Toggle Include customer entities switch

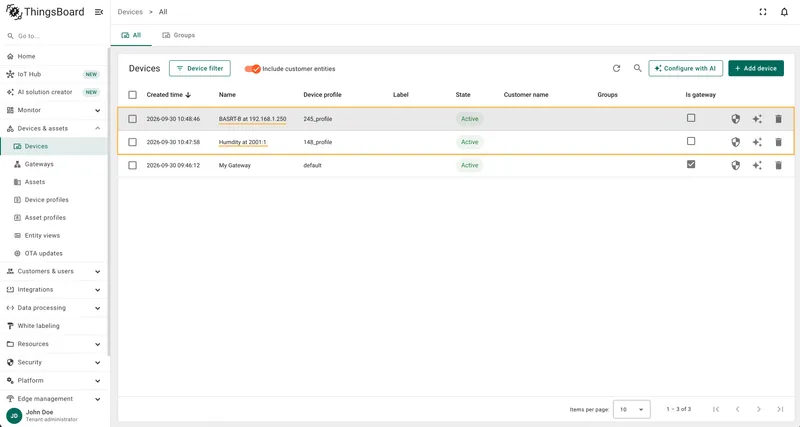click(253, 69)
